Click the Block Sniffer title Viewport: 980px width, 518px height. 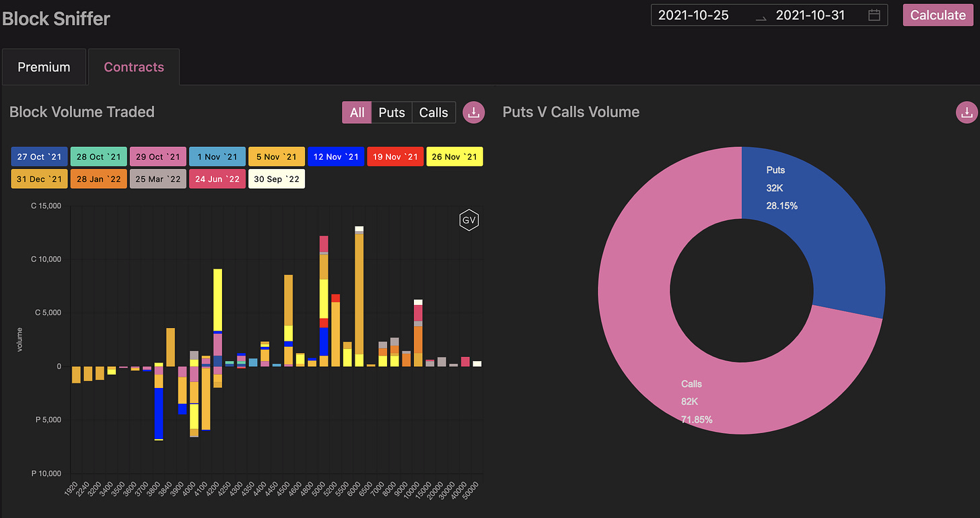pyautogui.click(x=57, y=19)
